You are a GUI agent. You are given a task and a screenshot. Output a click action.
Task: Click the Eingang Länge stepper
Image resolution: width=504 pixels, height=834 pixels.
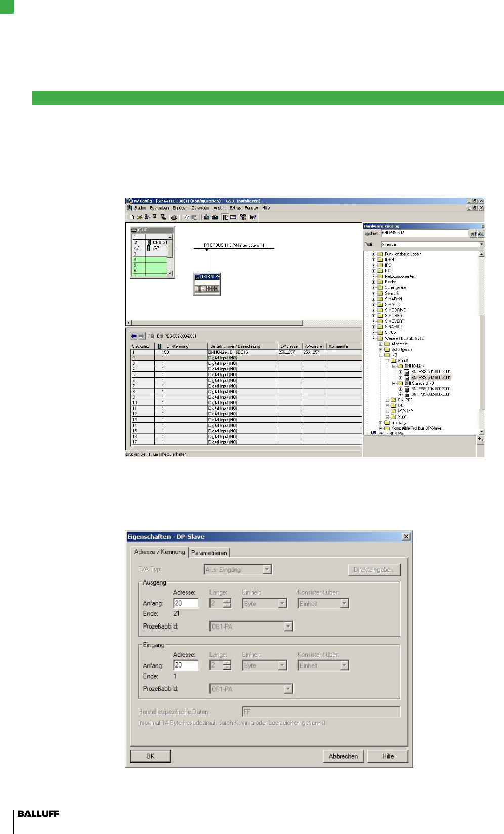pyautogui.click(x=227, y=665)
